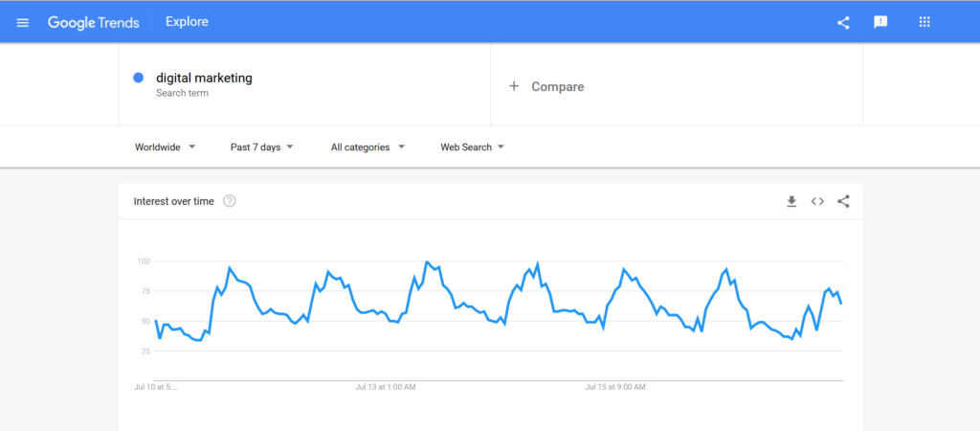Expand the Worldwide region dropdown

tap(165, 147)
